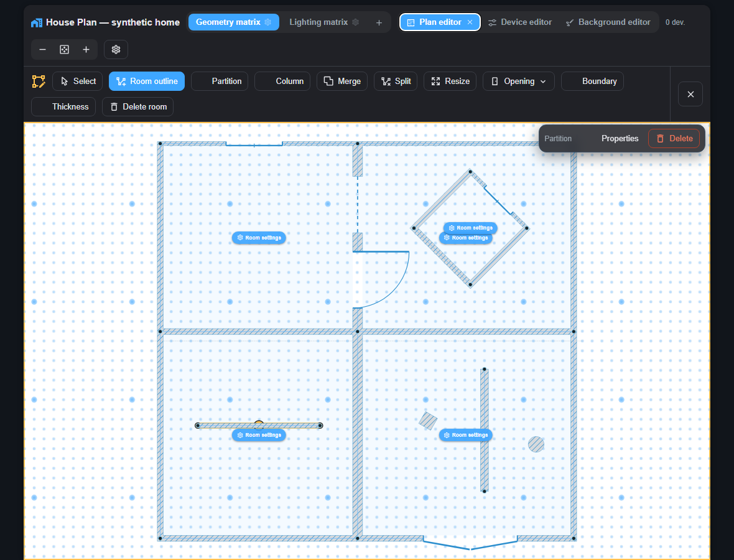Viewport: 734px width, 560px height.
Task: Open the Background editor tab
Action: click(x=608, y=22)
